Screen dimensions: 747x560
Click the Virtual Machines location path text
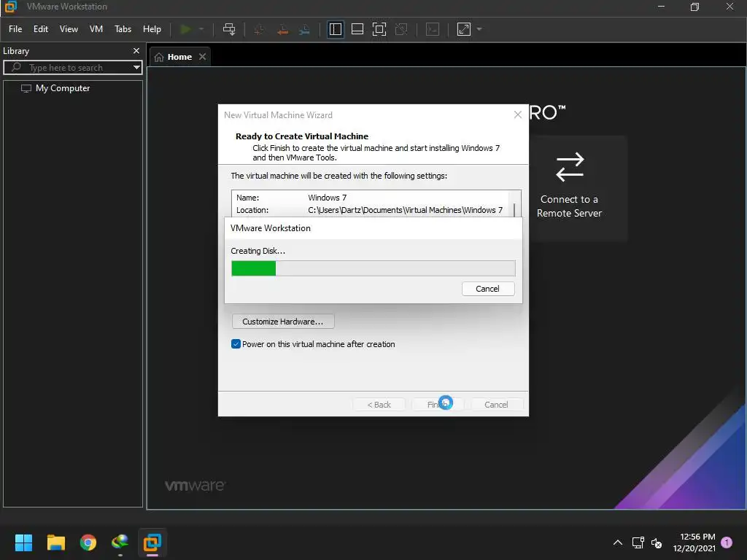tap(405, 210)
